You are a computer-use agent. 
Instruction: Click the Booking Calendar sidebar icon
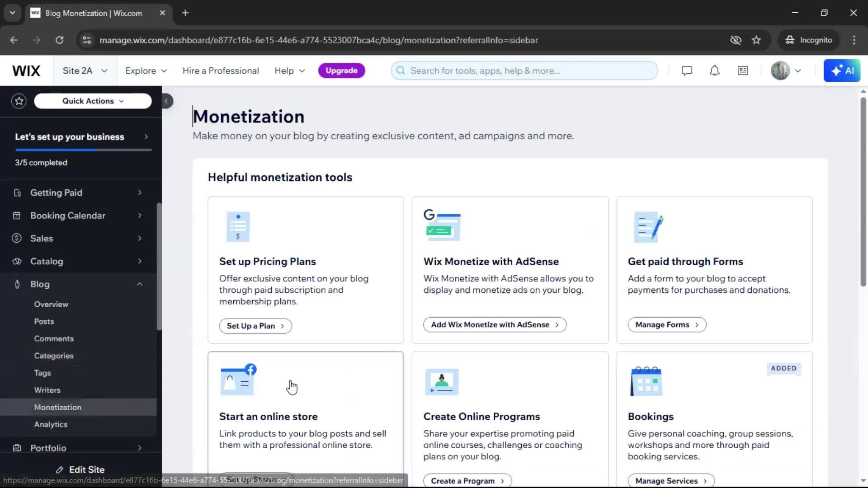tap(17, 216)
